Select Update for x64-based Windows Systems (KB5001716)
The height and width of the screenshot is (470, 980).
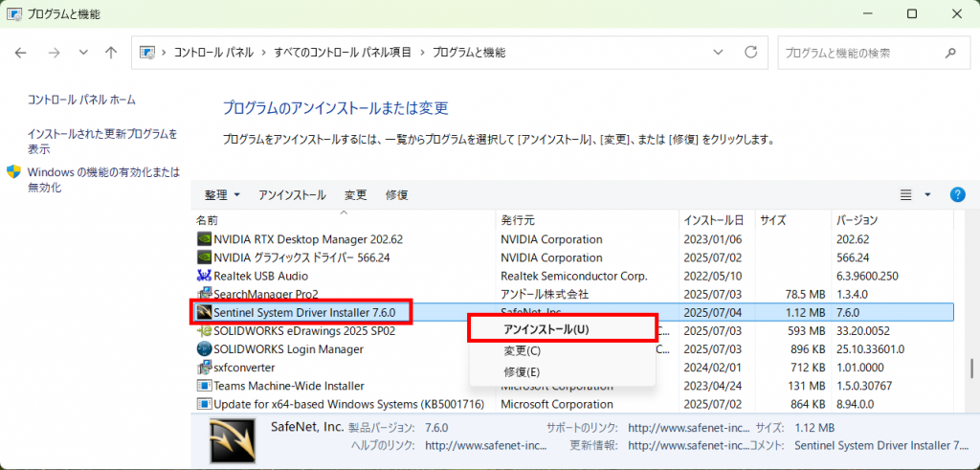point(348,404)
